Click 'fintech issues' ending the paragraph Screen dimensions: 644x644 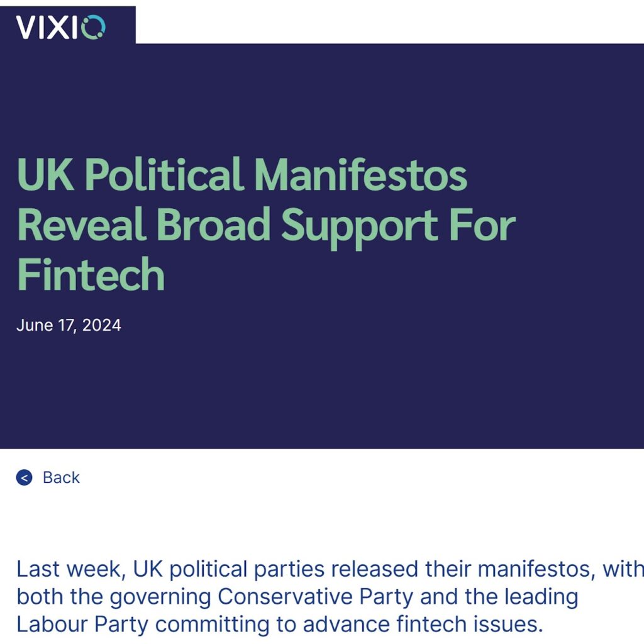pyautogui.click(x=470, y=625)
